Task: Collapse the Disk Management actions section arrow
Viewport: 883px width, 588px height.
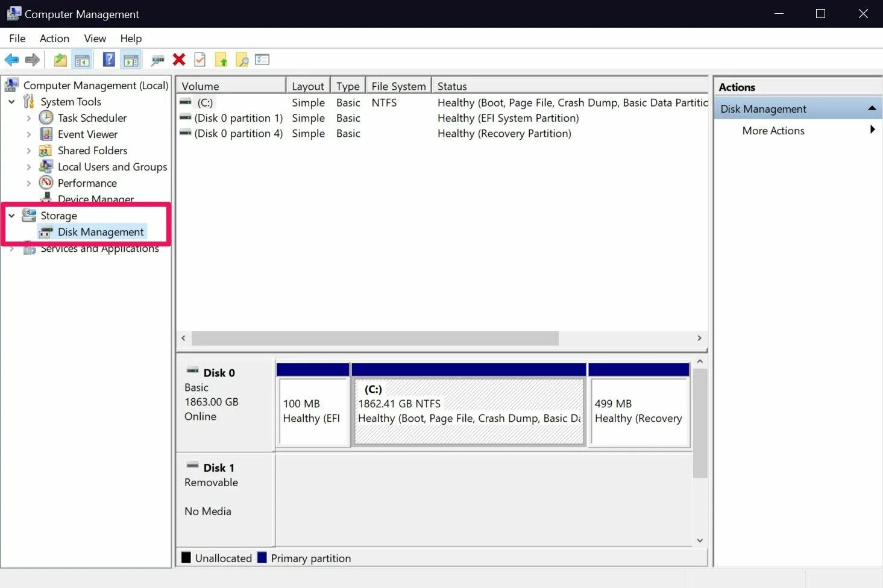Action: pyautogui.click(x=872, y=108)
